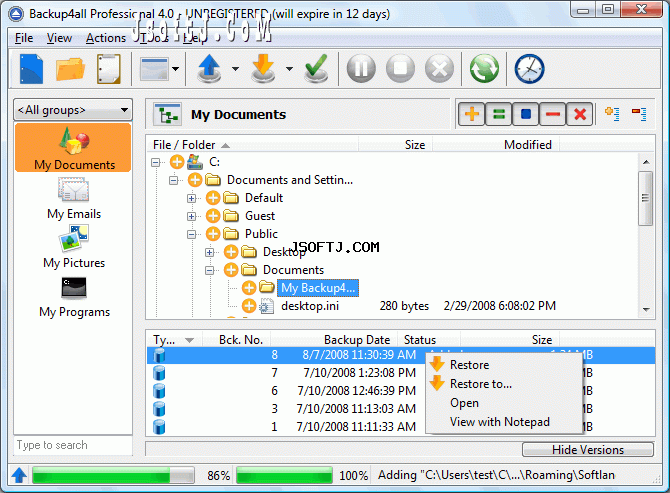Select the My Programs backup job
This screenshot has height=493, width=670.
74,297
